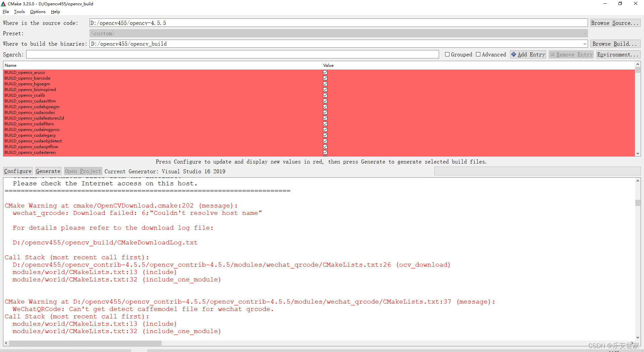Click the Browse Build button
The width and height of the screenshot is (644, 352).
[x=615, y=44]
